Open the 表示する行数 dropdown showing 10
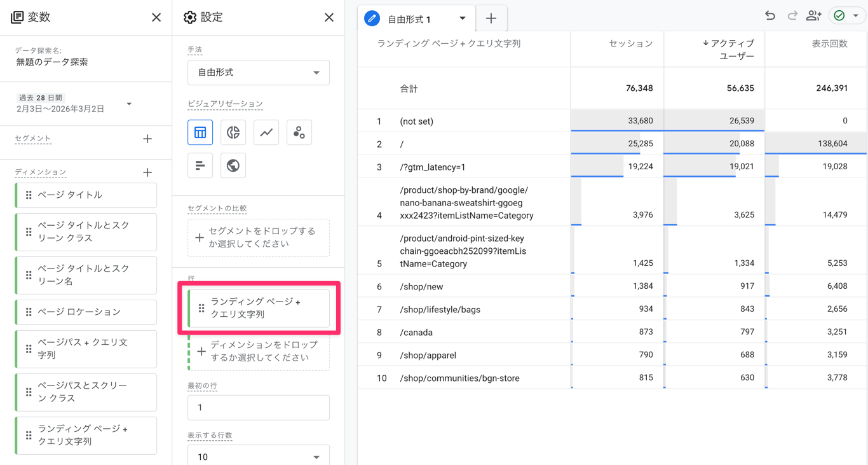Image resolution: width=868 pixels, height=465 pixels. [x=258, y=455]
